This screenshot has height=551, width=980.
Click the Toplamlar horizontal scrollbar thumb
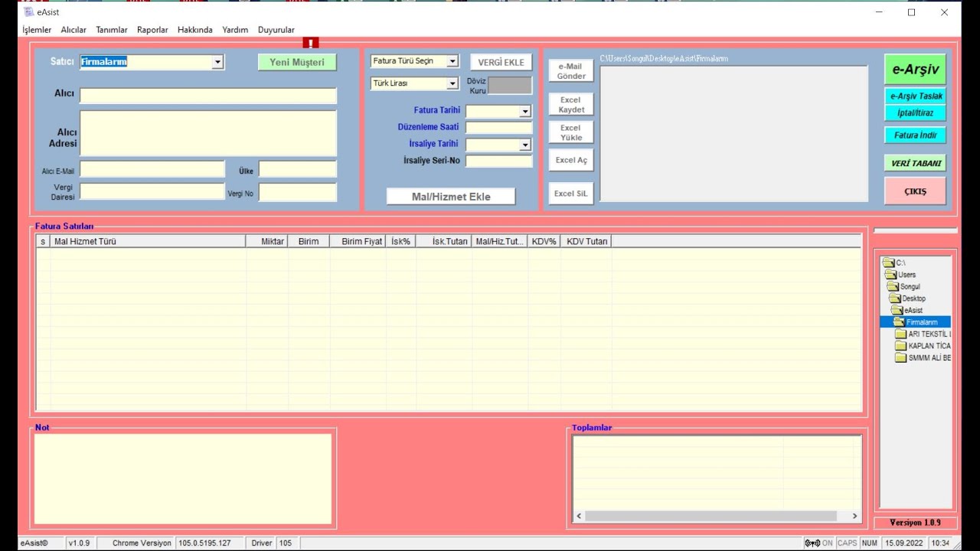[x=710, y=517]
